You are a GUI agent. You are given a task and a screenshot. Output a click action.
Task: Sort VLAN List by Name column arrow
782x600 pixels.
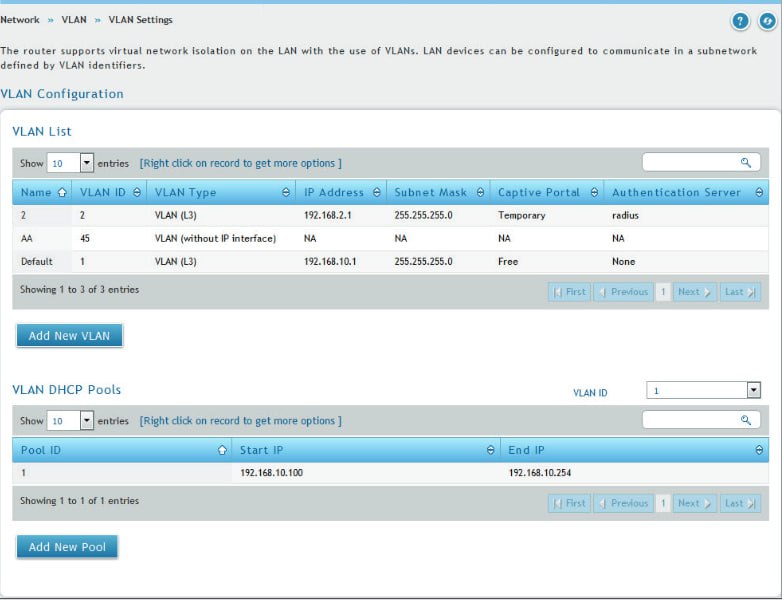tap(62, 193)
